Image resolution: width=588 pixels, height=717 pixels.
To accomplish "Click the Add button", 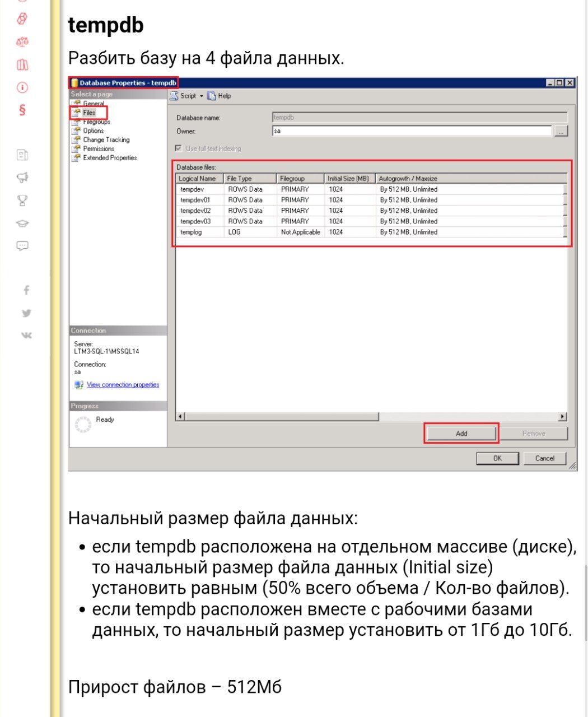I will pos(461,434).
